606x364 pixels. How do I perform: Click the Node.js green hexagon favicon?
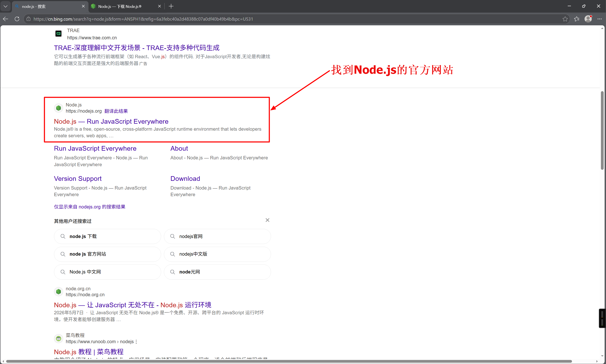tap(58, 108)
